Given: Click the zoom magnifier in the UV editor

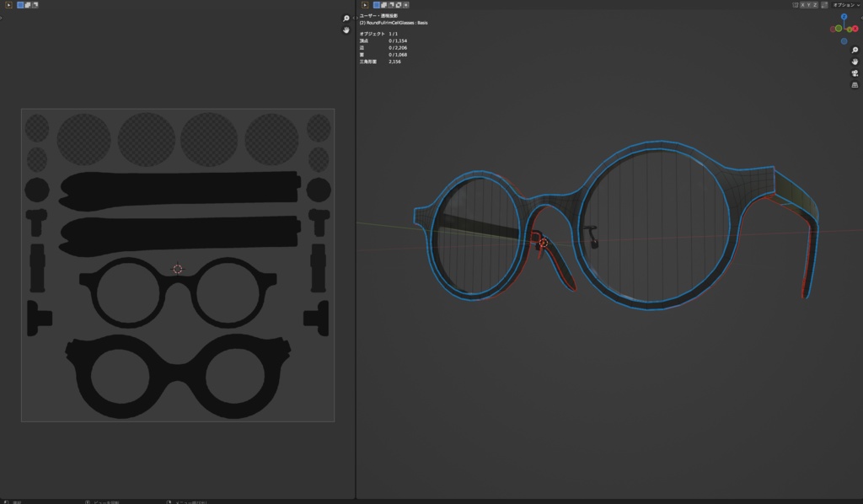Looking at the screenshot, I should tap(346, 19).
